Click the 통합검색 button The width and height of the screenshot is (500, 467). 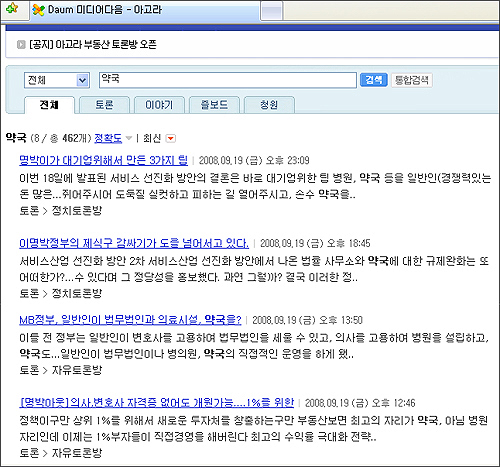coord(412,80)
